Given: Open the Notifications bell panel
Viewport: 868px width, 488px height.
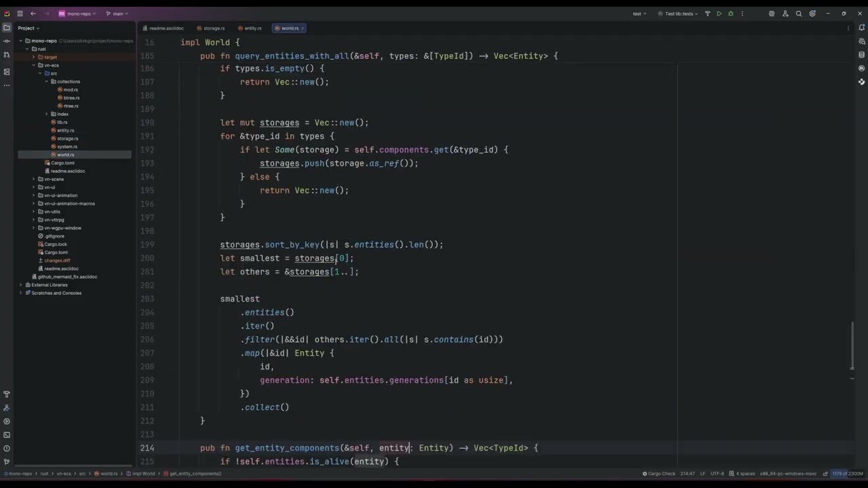Looking at the screenshot, I should [x=861, y=28].
